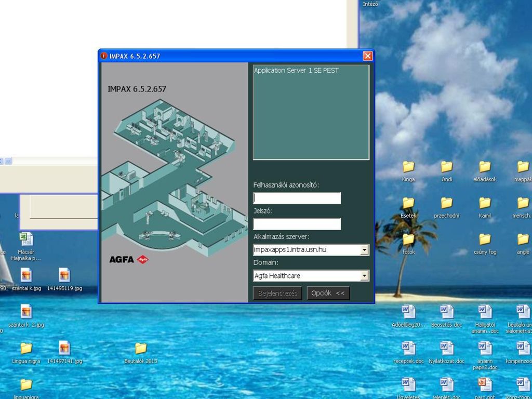
Task: Select the anamn papir2.doc file icon
Action: tap(485, 348)
